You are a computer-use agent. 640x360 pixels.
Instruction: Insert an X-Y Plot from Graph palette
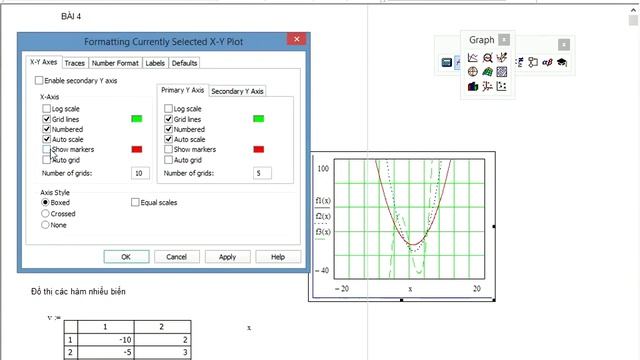point(473,58)
